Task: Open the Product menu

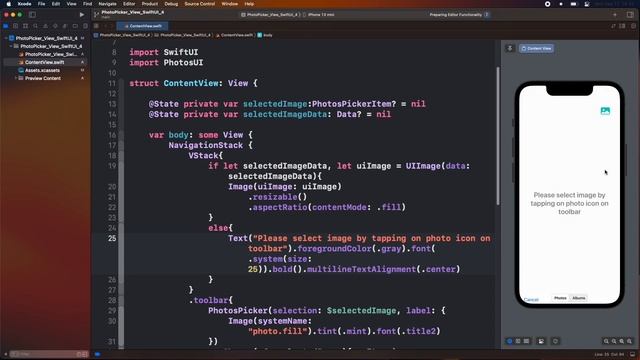Action: pos(149,4)
